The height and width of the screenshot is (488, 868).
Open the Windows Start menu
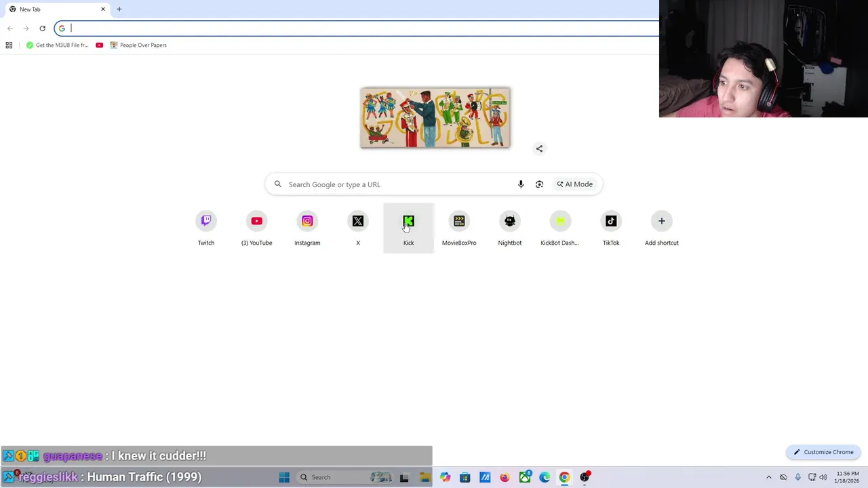pyautogui.click(x=284, y=477)
